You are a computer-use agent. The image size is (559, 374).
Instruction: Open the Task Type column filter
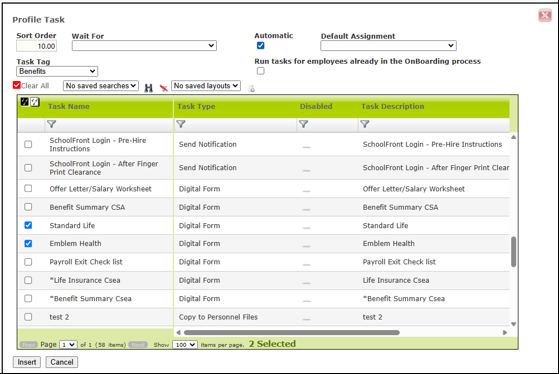point(181,124)
